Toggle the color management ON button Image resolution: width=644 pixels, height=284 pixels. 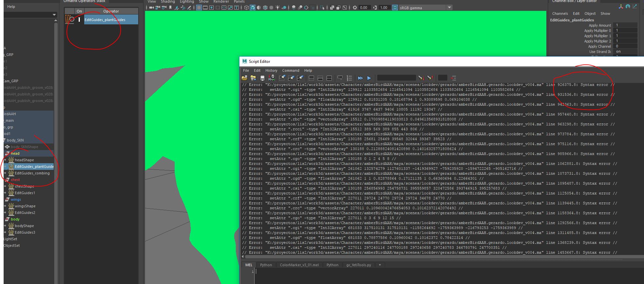[395, 8]
